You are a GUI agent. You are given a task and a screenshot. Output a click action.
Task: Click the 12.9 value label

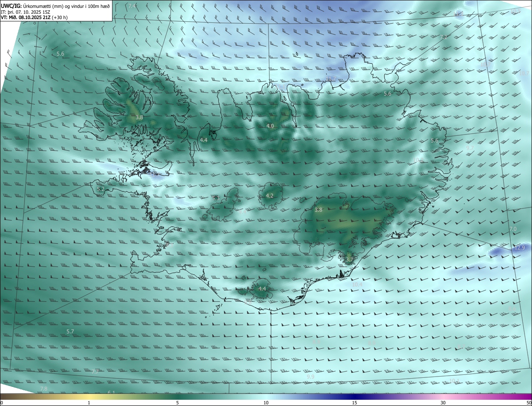click(520, 247)
